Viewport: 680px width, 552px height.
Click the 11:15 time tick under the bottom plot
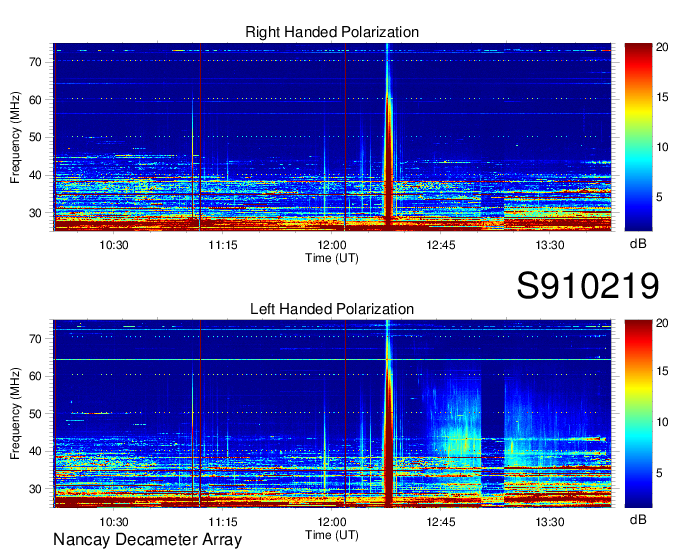tap(222, 522)
